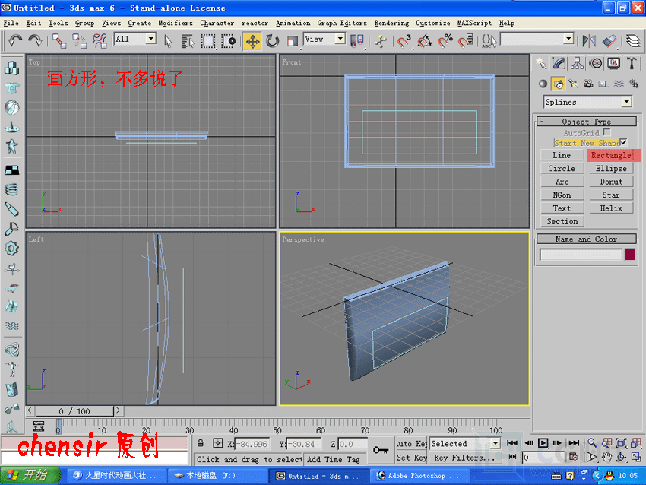Uncheck the Start New Shape checkbox
Image resolution: width=646 pixels, height=485 pixels.
623,142
